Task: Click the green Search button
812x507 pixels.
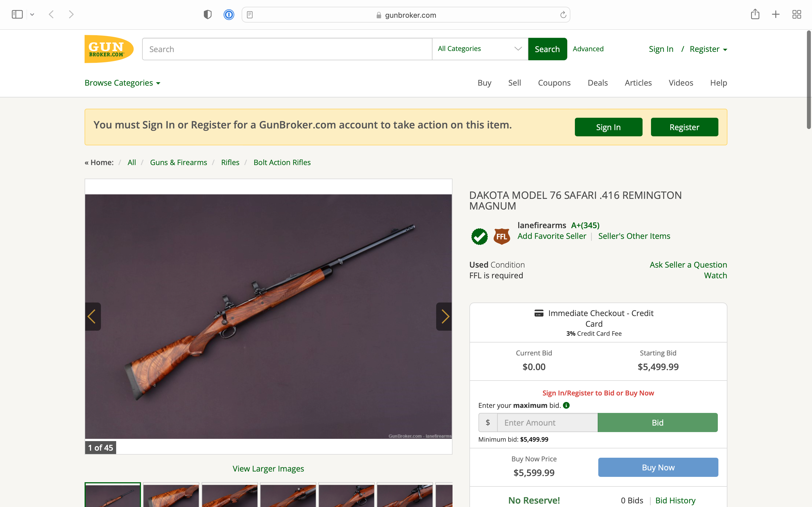Action: pos(547,49)
